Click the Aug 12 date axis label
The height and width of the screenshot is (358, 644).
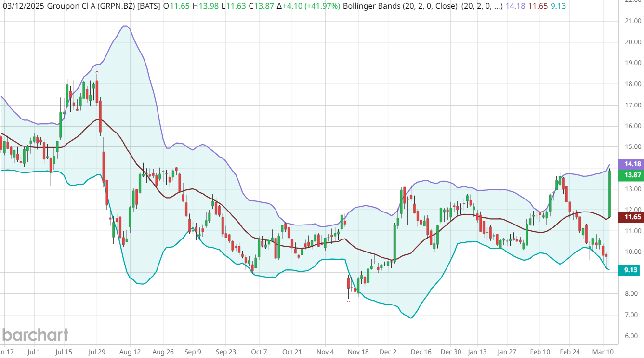point(130,352)
